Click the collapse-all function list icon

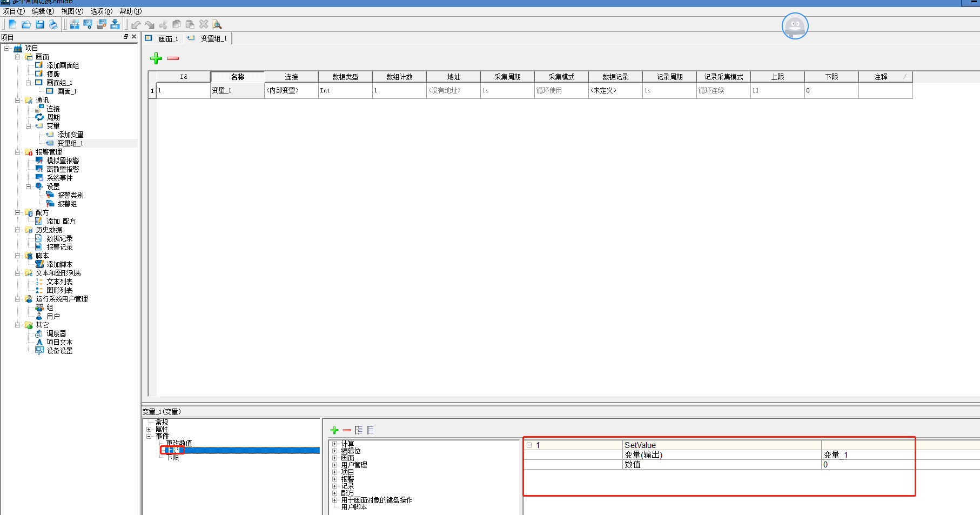coord(370,430)
